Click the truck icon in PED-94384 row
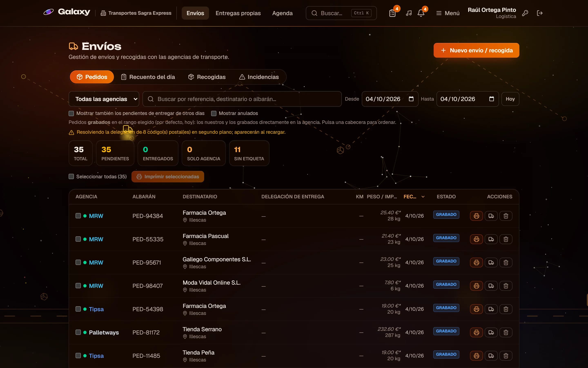The height and width of the screenshot is (368, 588). [x=491, y=216]
